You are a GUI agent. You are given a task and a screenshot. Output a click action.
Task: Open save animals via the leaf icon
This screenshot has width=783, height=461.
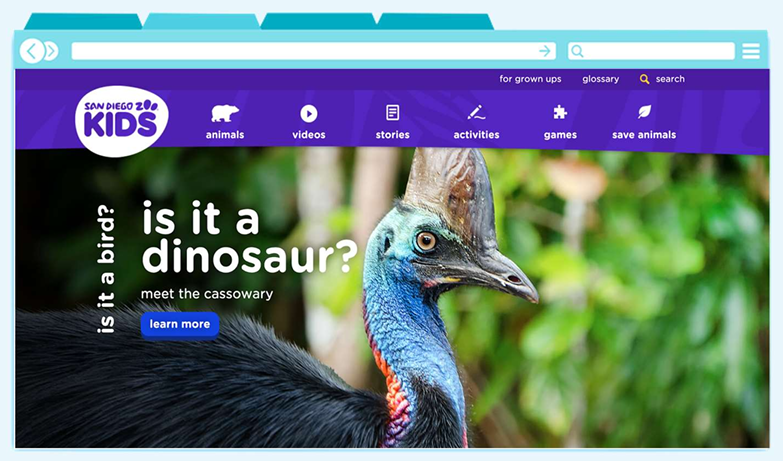[644, 112]
